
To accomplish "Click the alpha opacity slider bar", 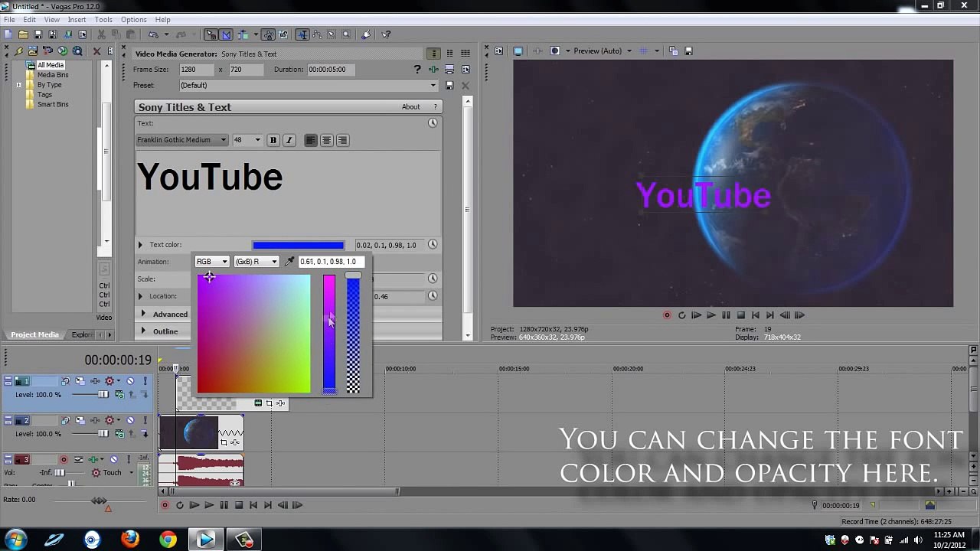I will [353, 334].
